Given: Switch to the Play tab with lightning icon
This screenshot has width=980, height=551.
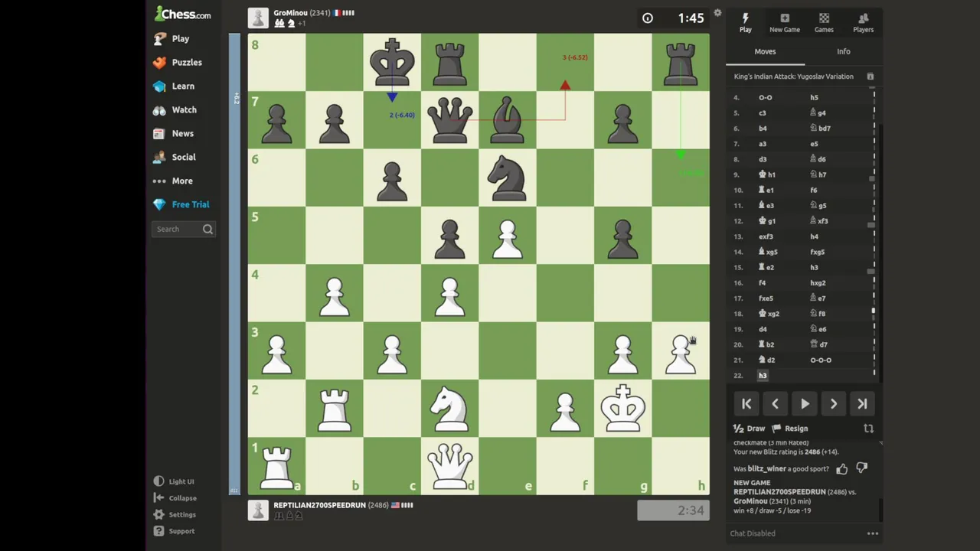Looking at the screenshot, I should (745, 23).
